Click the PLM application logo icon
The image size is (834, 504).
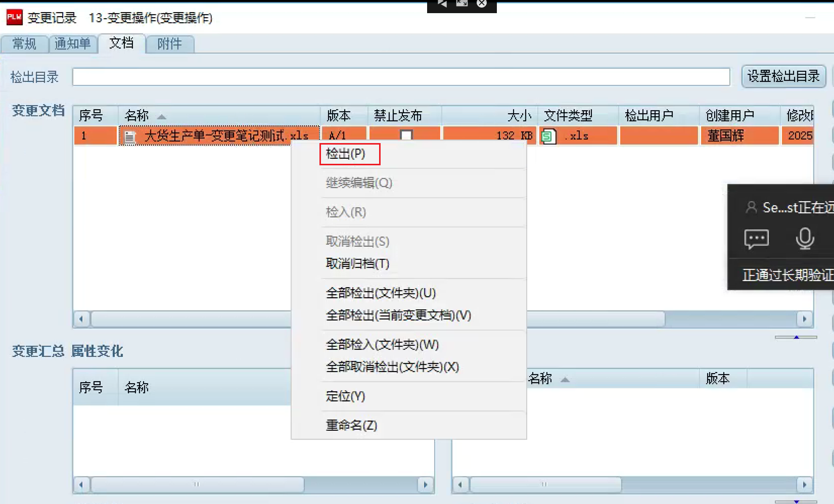[14, 17]
